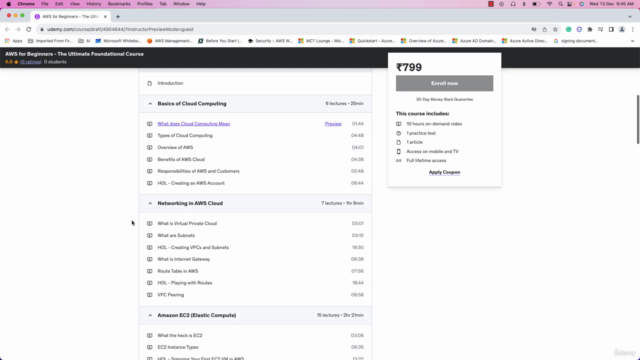The height and width of the screenshot is (360, 640).
Task: Click the green extension icon in toolbar
Action: (569, 29)
